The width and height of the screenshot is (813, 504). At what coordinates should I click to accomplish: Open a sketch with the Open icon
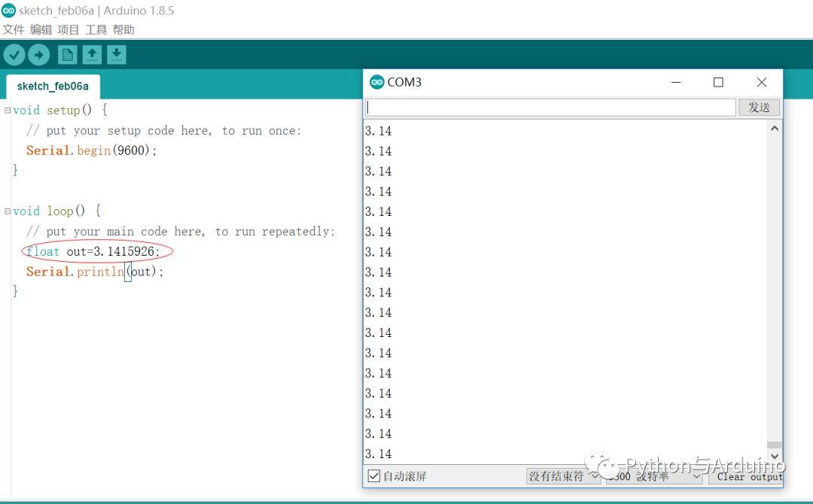(92, 54)
